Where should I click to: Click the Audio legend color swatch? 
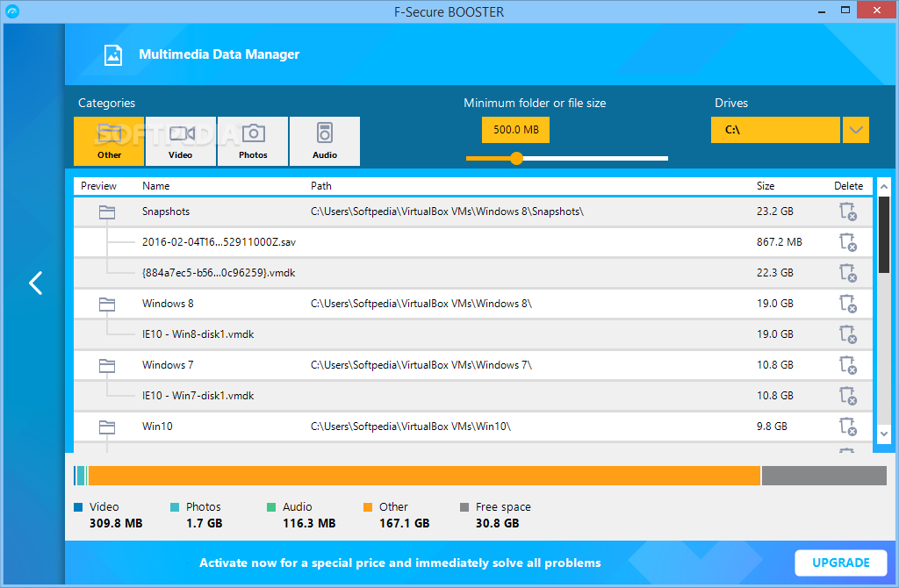coord(271,507)
